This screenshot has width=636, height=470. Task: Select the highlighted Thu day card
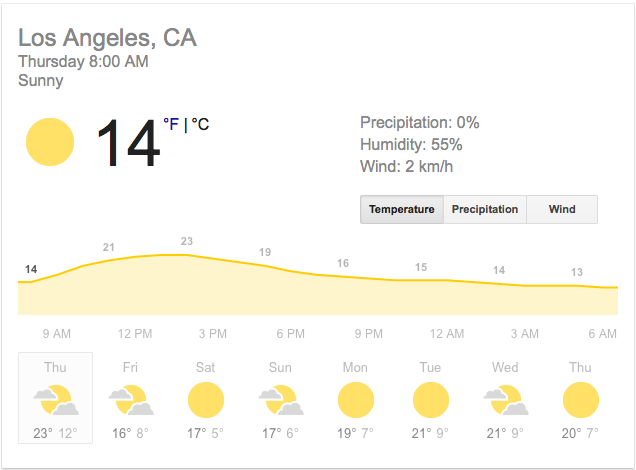pos(55,398)
